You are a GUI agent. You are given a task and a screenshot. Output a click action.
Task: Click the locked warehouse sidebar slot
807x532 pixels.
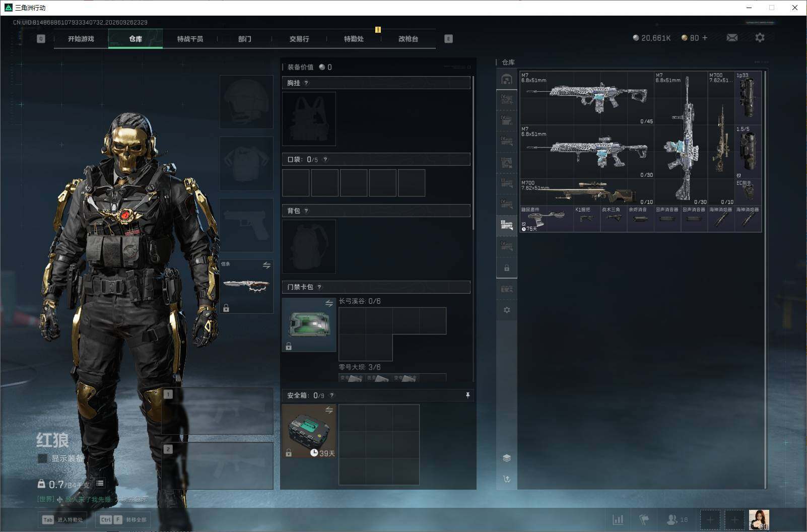click(507, 268)
